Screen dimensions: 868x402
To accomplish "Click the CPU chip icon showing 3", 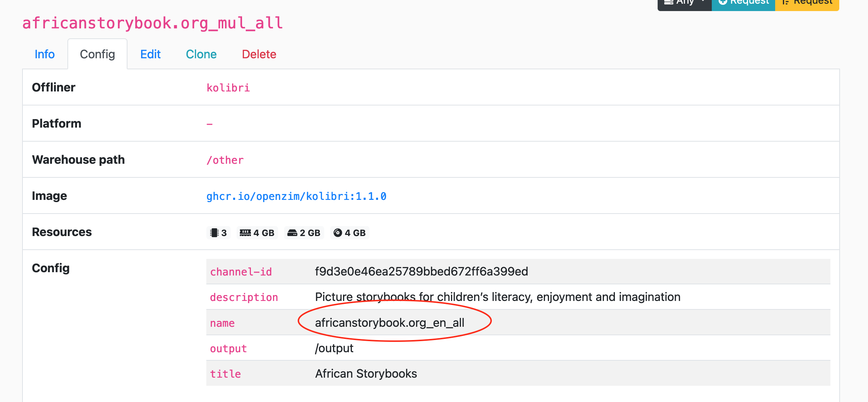I will pyautogui.click(x=214, y=233).
